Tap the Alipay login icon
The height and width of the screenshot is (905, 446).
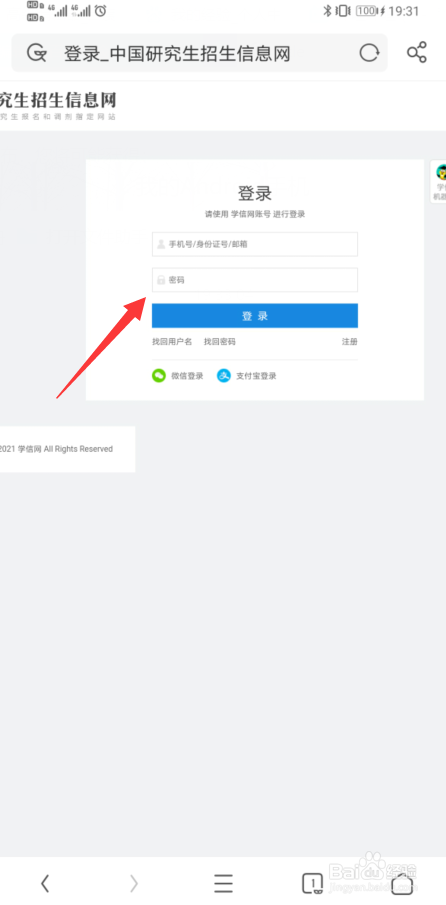(224, 376)
